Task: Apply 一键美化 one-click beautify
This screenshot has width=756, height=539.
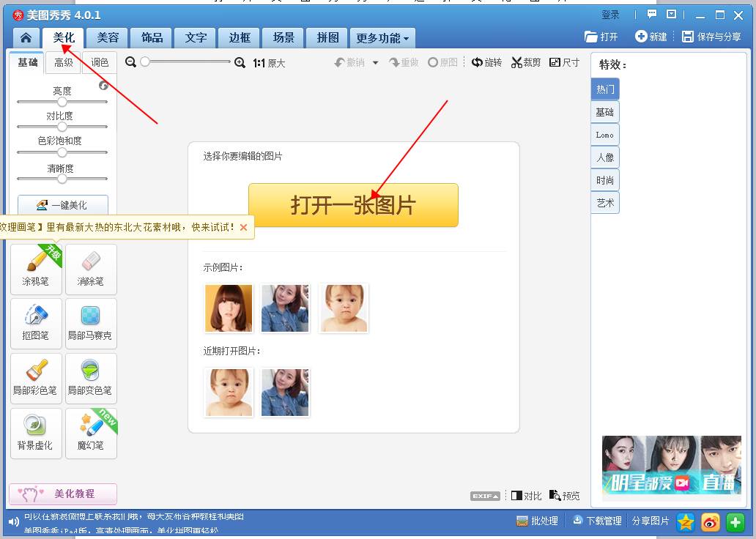Action: click(x=62, y=205)
